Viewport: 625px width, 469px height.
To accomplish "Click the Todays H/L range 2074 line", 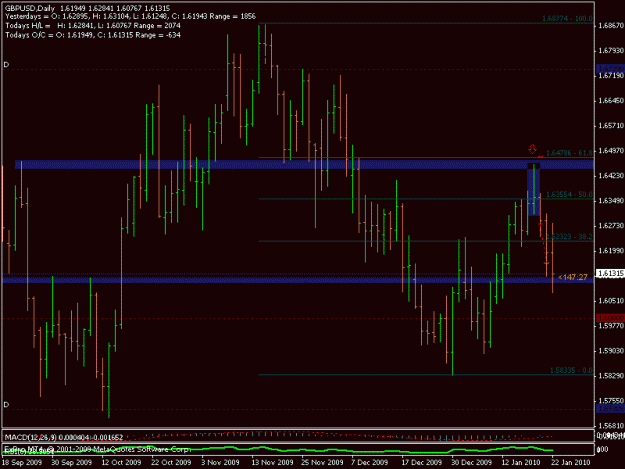I will point(93,26).
